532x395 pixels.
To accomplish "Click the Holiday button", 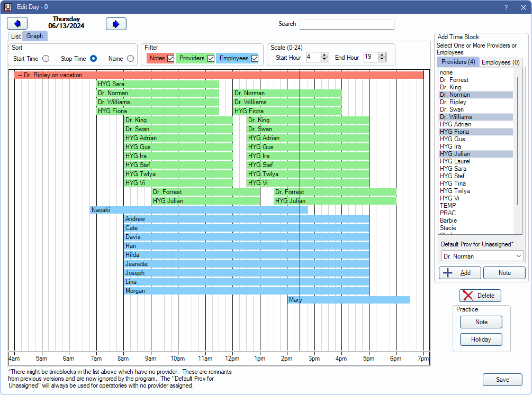I will pos(481,339).
